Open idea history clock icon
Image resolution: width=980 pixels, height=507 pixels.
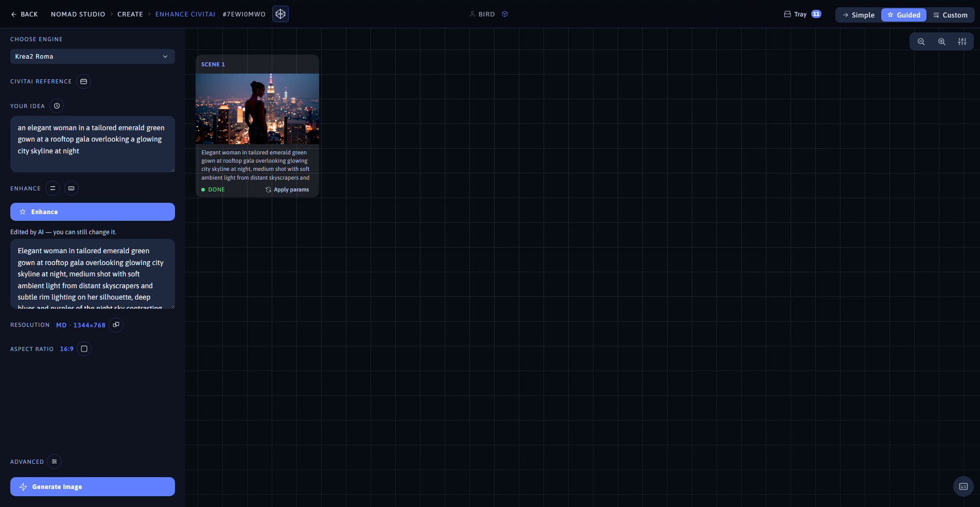click(57, 106)
